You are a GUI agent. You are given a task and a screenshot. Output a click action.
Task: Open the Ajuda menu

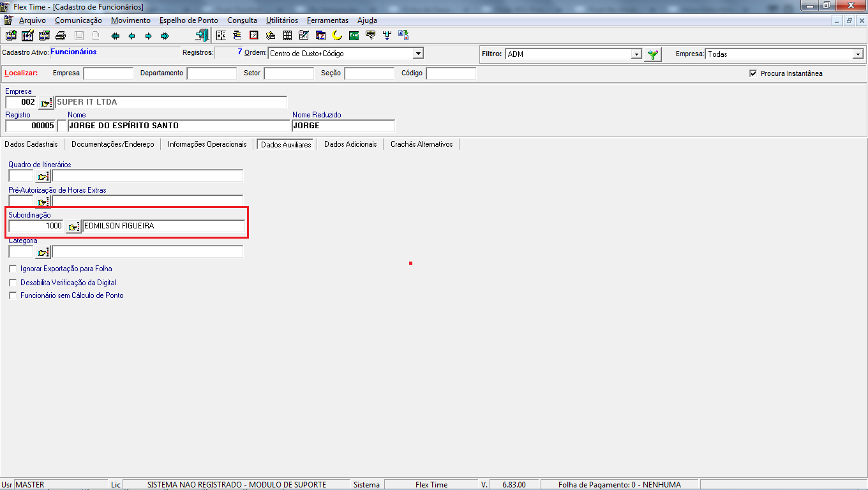point(367,20)
